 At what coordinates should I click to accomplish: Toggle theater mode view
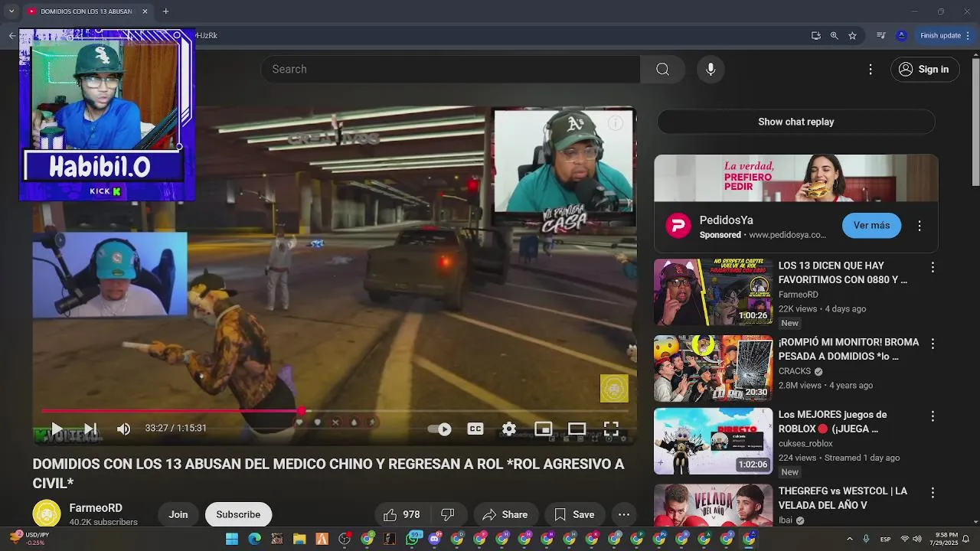coord(577,429)
